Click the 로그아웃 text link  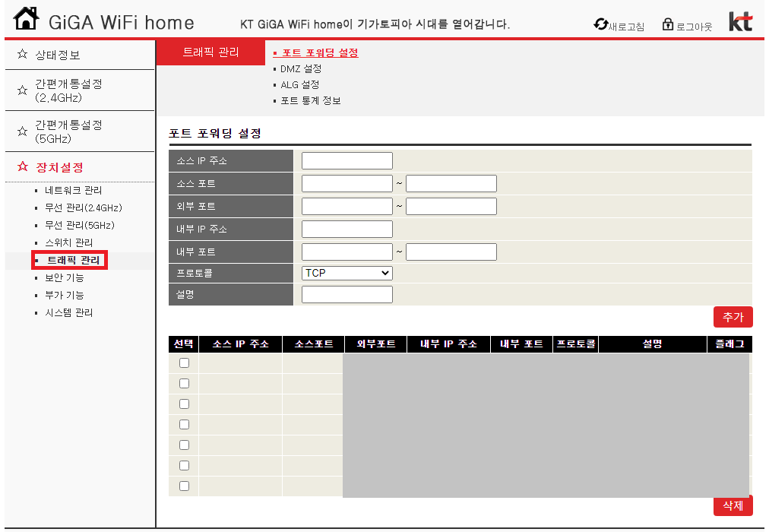point(694,27)
